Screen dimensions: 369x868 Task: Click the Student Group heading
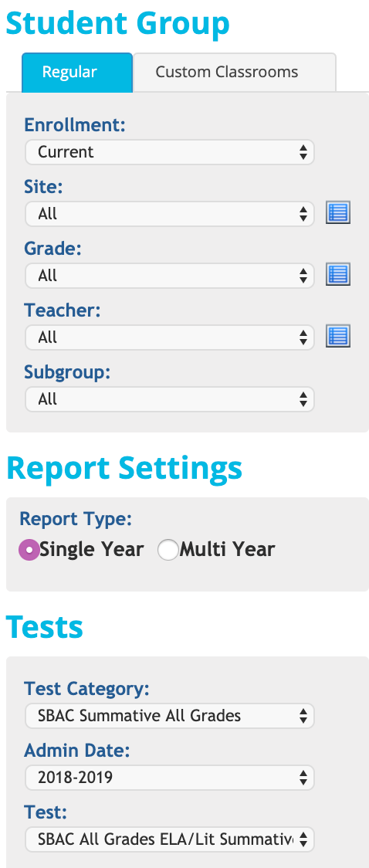[x=118, y=23]
